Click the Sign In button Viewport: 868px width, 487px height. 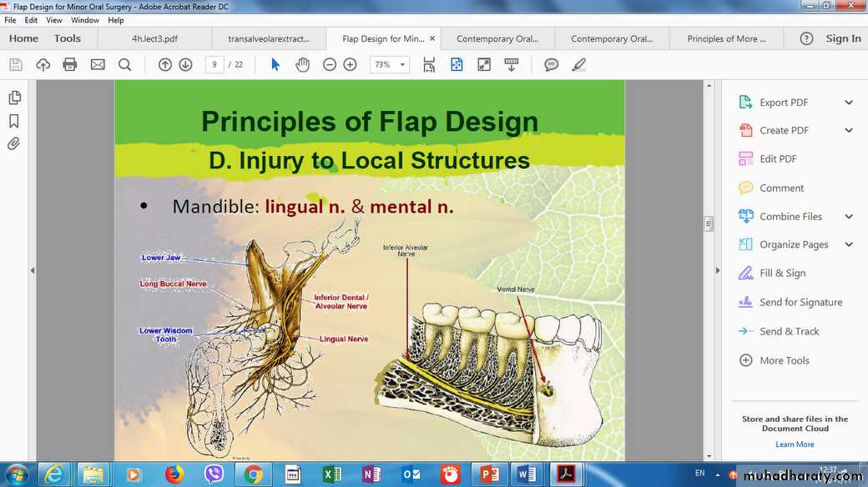tap(843, 38)
